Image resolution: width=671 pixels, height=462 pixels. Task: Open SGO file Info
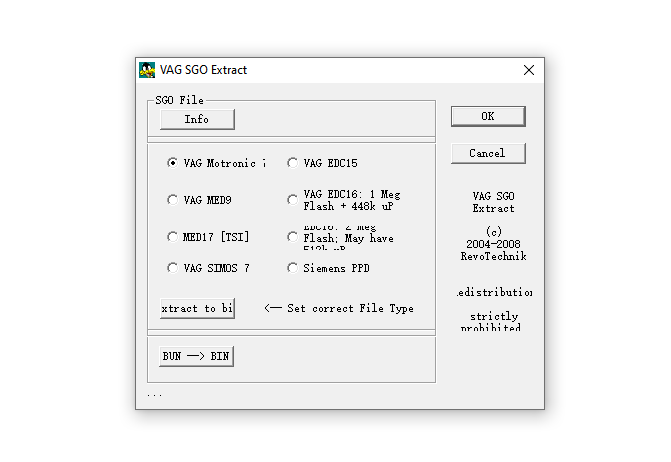click(x=197, y=119)
